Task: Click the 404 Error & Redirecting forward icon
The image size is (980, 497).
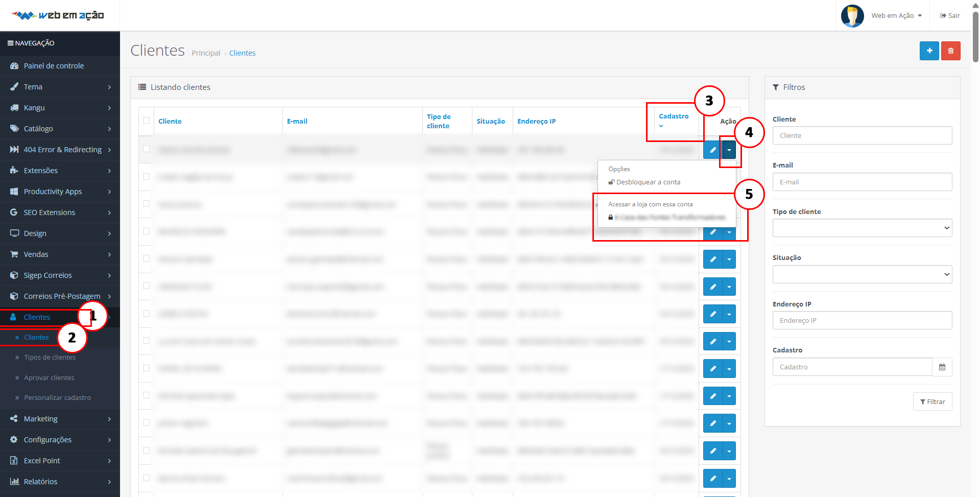Action: pos(14,150)
